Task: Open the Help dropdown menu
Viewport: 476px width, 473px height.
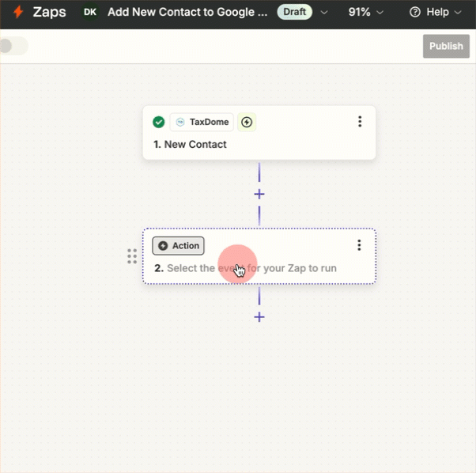Action: (x=435, y=13)
